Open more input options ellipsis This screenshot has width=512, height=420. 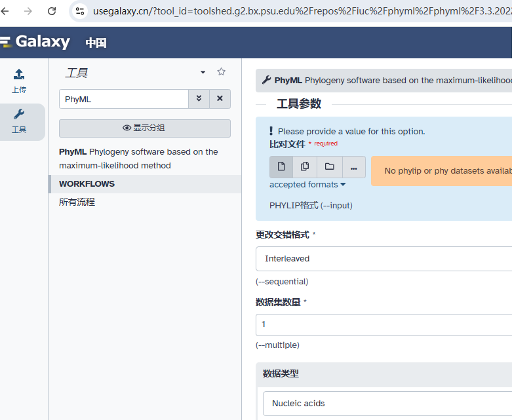click(x=353, y=167)
